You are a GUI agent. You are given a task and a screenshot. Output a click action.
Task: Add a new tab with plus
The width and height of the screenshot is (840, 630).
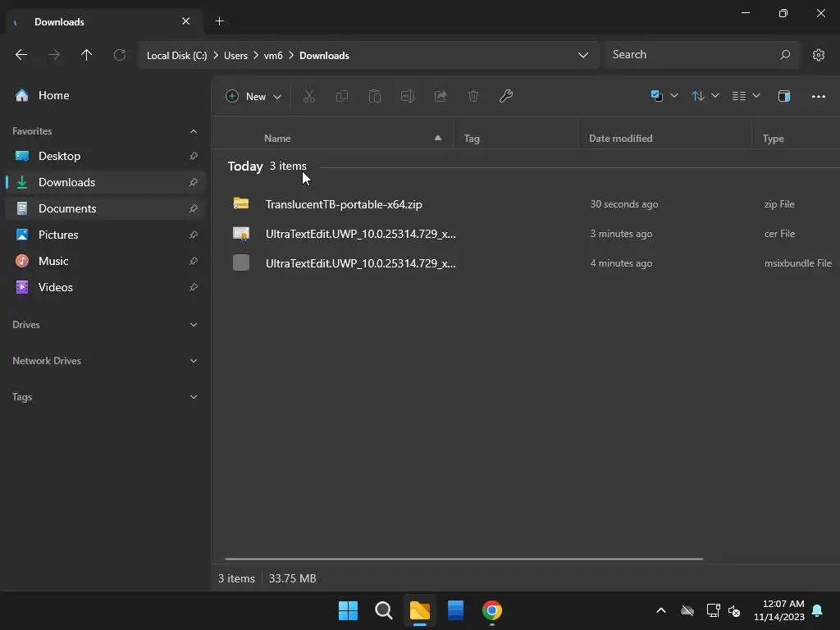tap(219, 21)
